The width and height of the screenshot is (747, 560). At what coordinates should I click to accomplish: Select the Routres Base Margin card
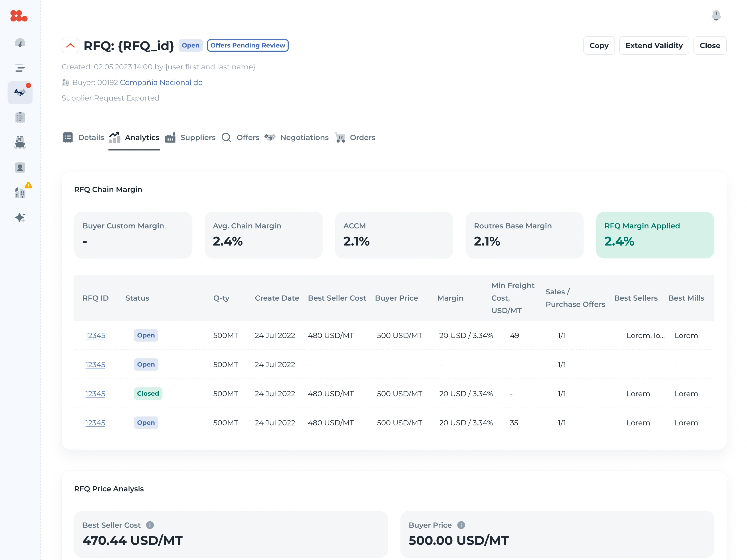point(524,235)
